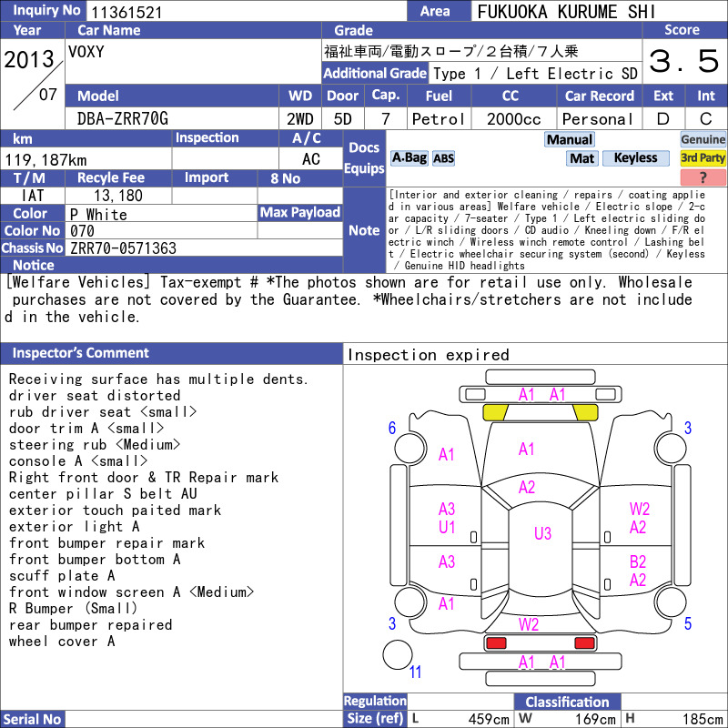This screenshot has width=728, height=728.
Task: Click the recycle fee 13,180
Action: point(118,196)
